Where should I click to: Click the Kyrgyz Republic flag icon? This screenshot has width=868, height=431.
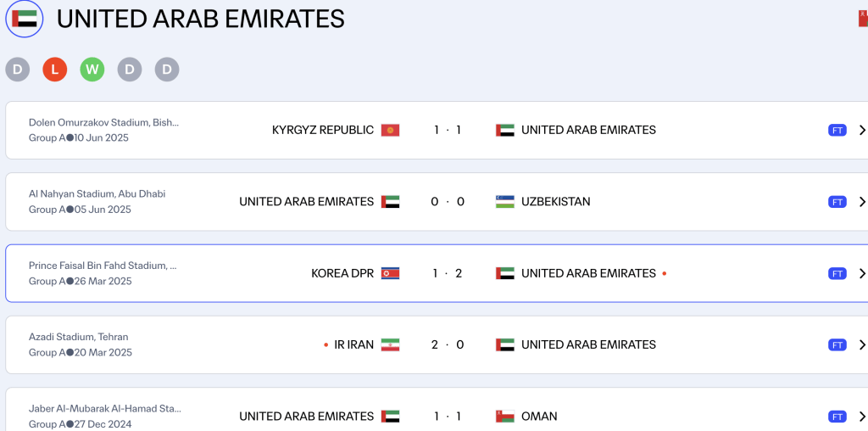pos(390,130)
